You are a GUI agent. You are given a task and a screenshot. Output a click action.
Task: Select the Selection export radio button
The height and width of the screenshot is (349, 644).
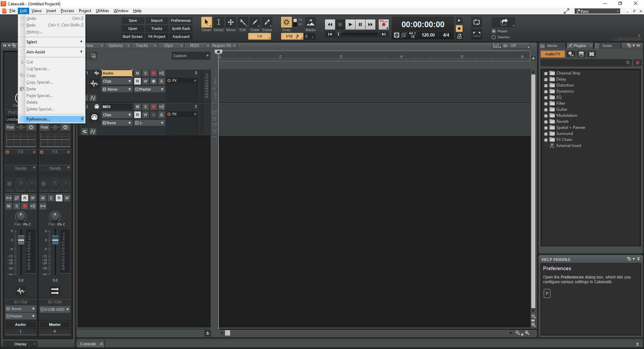[x=494, y=37]
